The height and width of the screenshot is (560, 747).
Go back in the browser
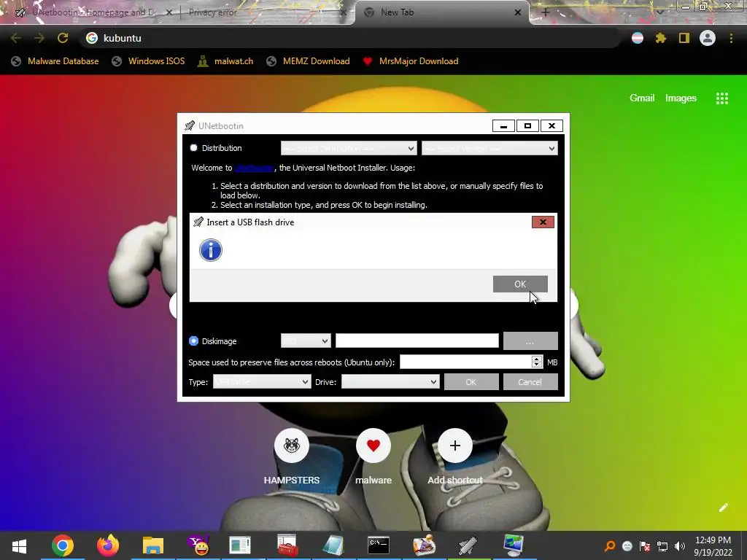[16, 38]
